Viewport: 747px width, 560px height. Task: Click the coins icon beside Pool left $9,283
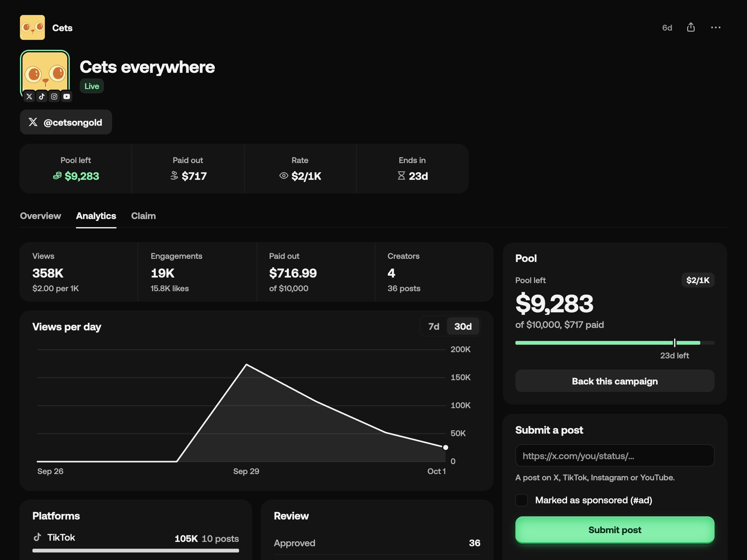pos(57,176)
